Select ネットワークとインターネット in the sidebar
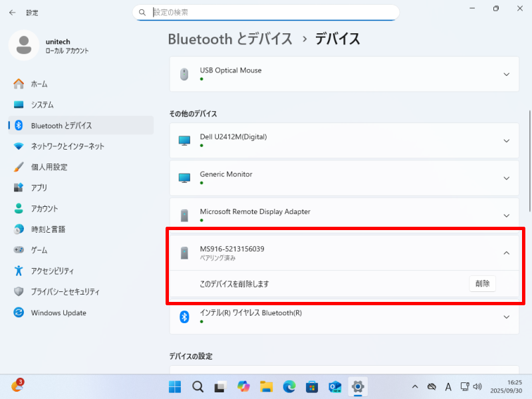 67,146
